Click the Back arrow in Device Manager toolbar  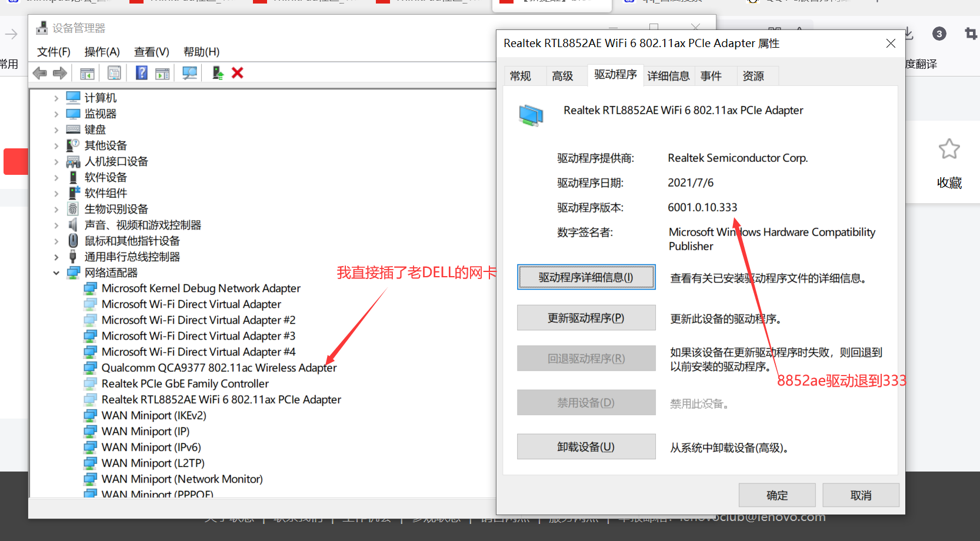click(x=40, y=73)
